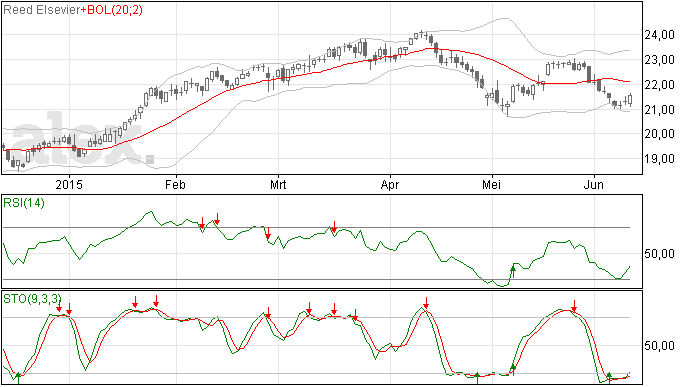Click the Apr date axis label

[x=390, y=184]
